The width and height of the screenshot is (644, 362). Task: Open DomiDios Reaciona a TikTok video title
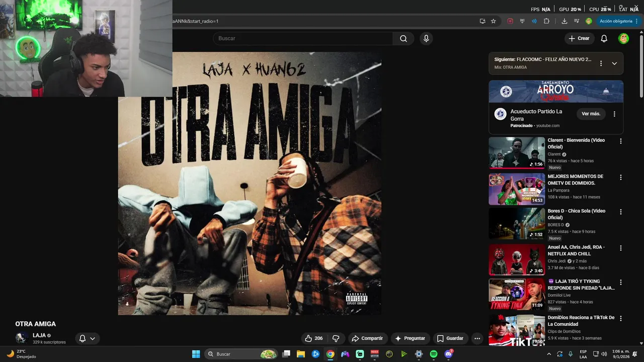581,321
